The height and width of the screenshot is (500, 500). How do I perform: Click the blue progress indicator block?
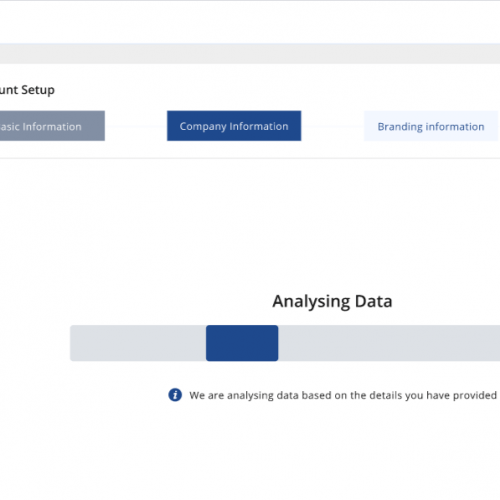point(242,343)
